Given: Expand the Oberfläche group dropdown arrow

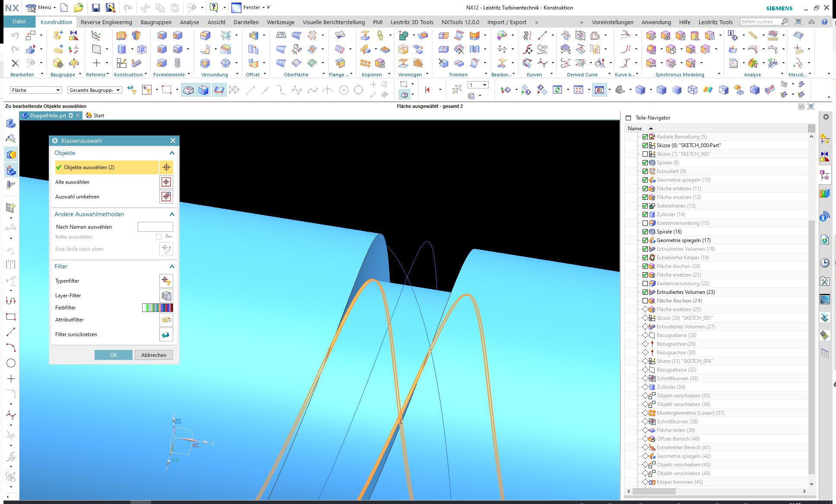Looking at the screenshot, I should pyautogui.click(x=323, y=74).
